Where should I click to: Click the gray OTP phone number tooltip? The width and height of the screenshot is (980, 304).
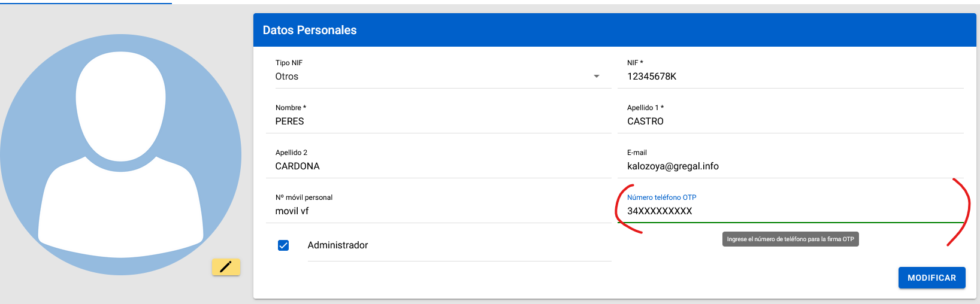point(790,239)
